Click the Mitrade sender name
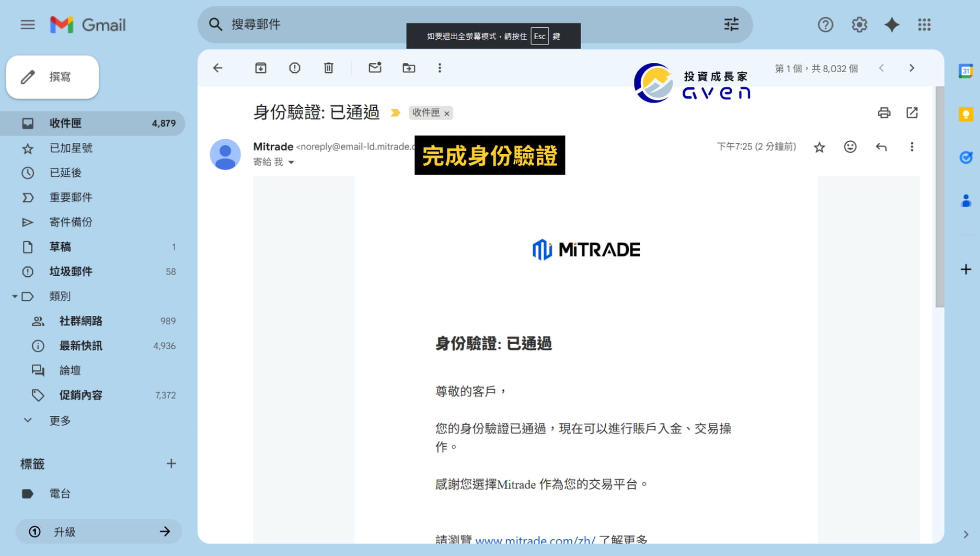The width and height of the screenshot is (980, 556). pos(273,147)
